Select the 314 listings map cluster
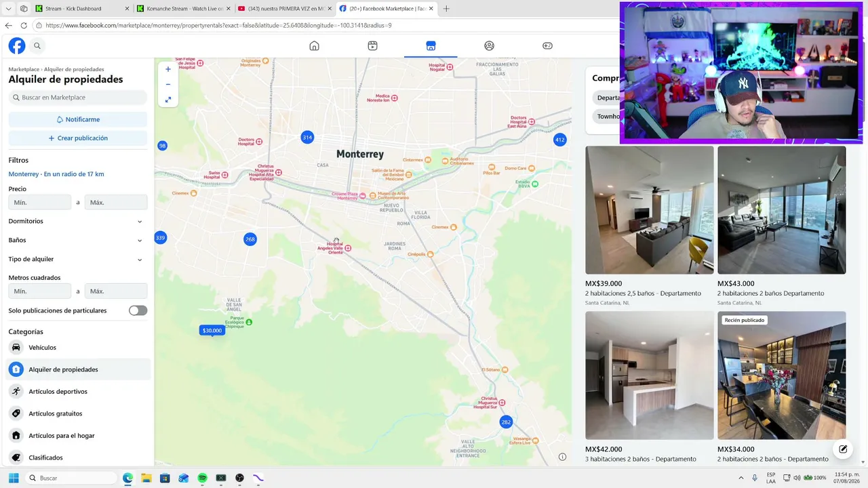This screenshot has width=868, height=488. click(307, 138)
